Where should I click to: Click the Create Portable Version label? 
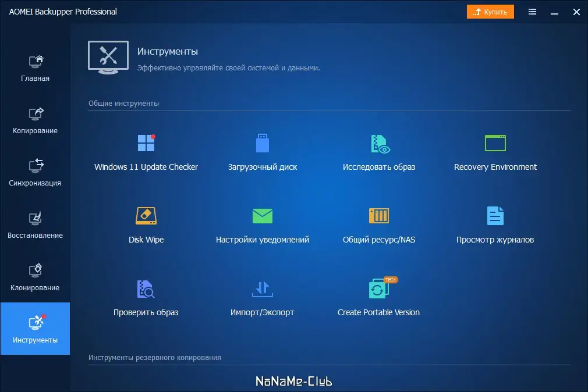click(379, 312)
